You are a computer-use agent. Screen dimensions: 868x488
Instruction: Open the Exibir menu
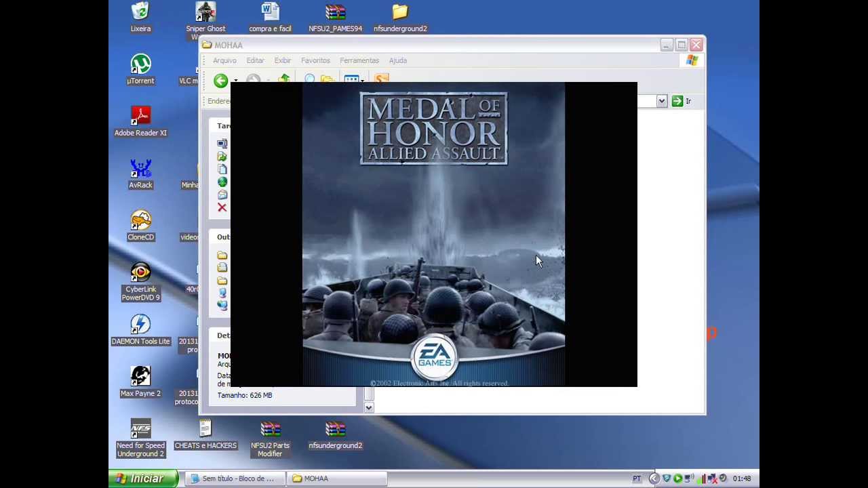point(282,60)
